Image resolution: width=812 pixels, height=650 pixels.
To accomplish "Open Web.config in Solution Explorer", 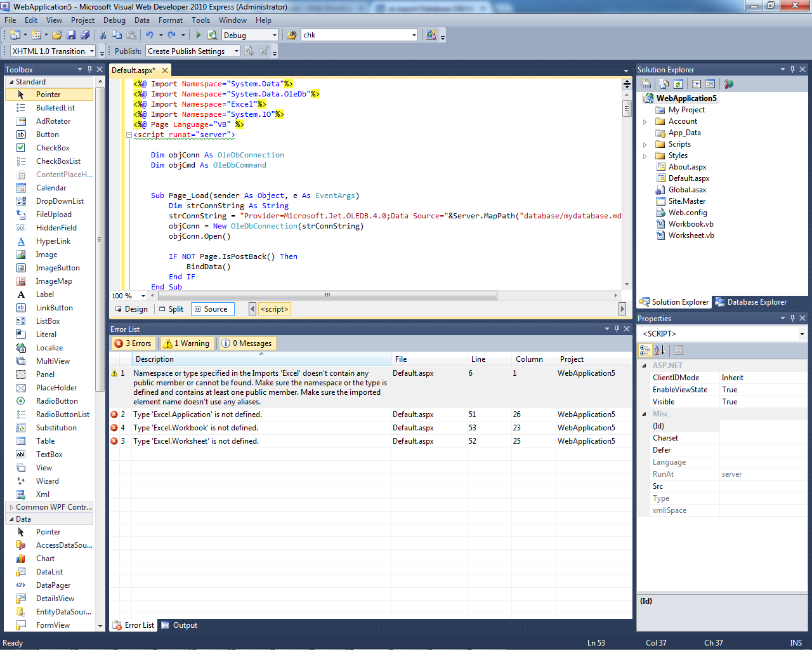I will tap(688, 213).
